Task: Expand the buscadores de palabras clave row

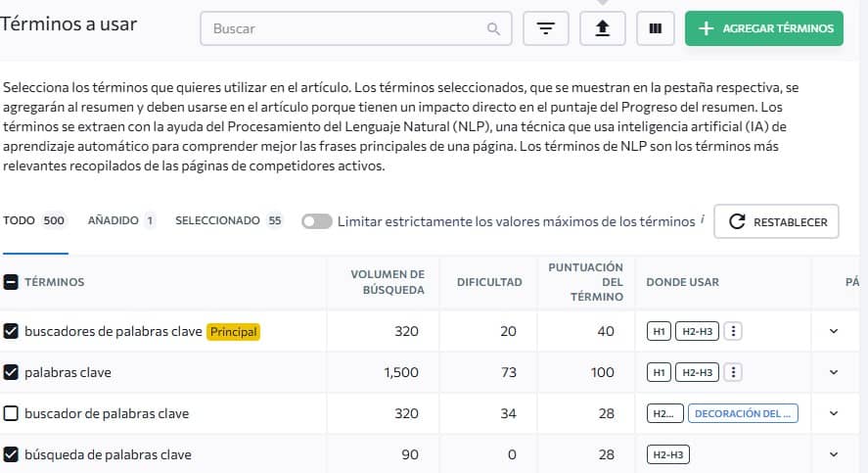Action: [x=834, y=331]
